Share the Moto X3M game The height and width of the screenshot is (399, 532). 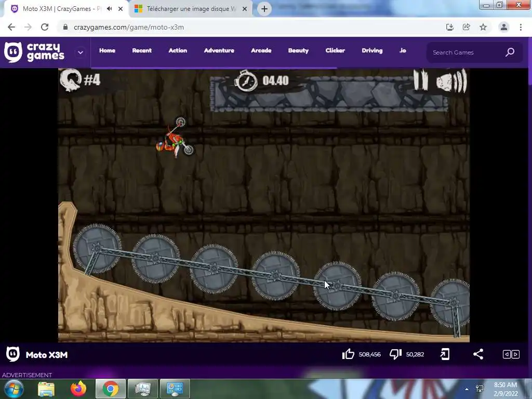click(478, 354)
